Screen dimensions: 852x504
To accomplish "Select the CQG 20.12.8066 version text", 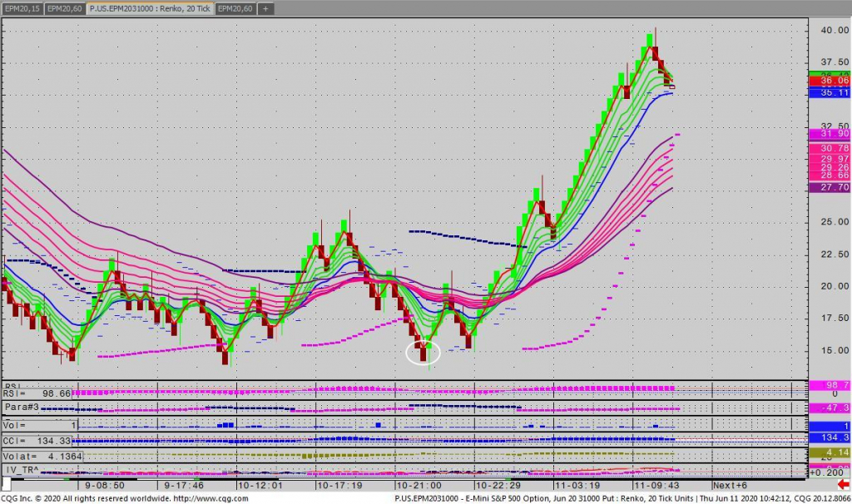I will [x=821, y=498].
